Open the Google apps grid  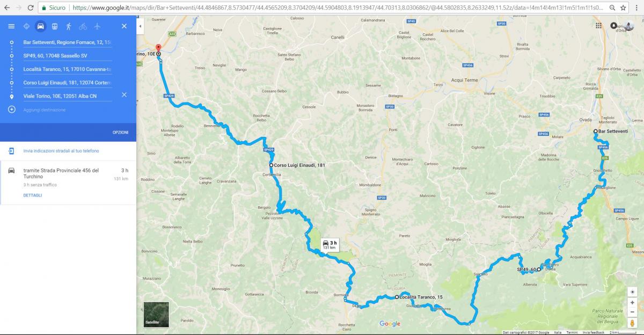[599, 25]
